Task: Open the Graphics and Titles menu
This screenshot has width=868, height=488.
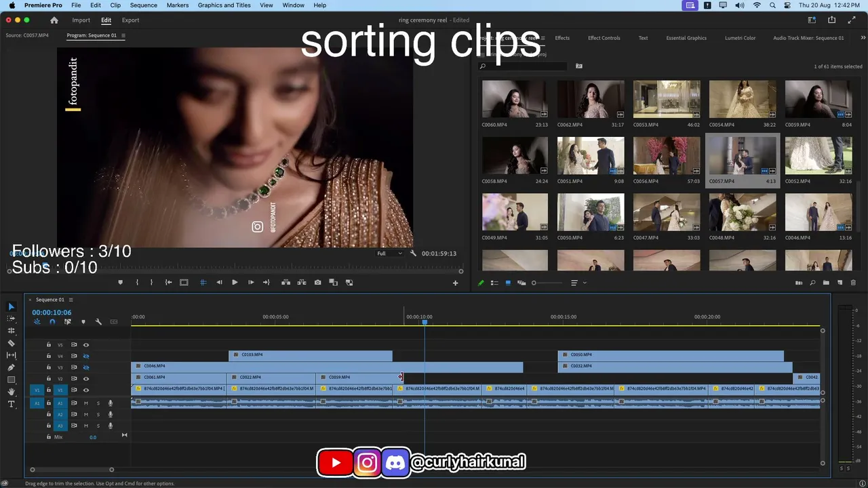Action: pyautogui.click(x=224, y=5)
